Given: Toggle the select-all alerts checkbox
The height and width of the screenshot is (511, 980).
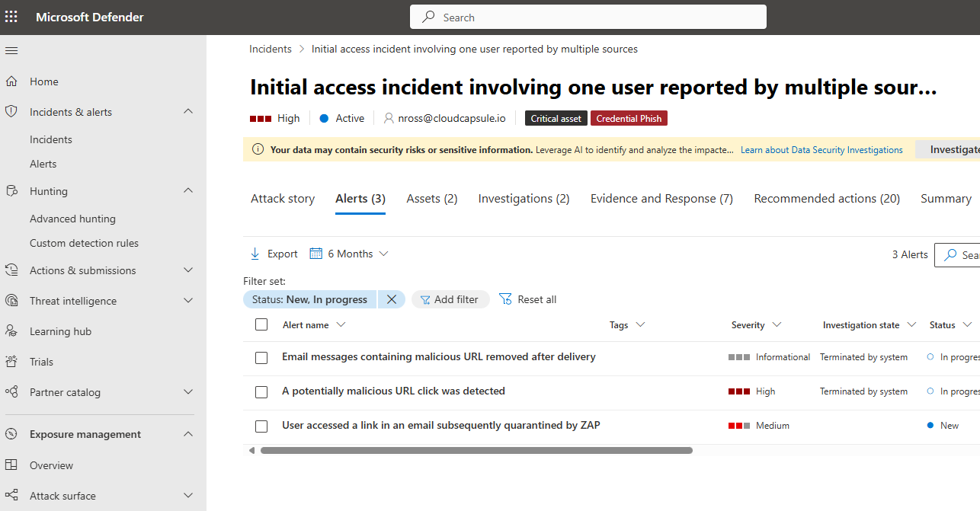Looking at the screenshot, I should click(261, 324).
